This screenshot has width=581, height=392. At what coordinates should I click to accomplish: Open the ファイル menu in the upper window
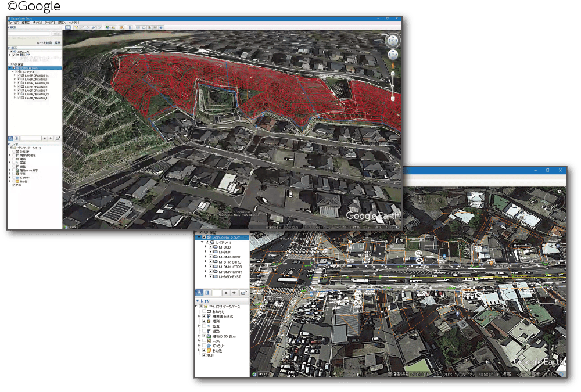click(13, 23)
